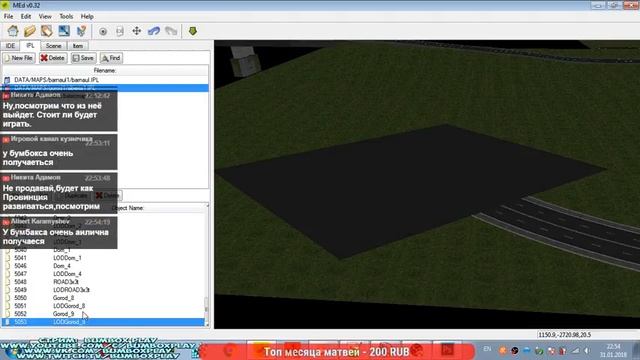Click the blue picture toolbar icon

pos(64,31)
